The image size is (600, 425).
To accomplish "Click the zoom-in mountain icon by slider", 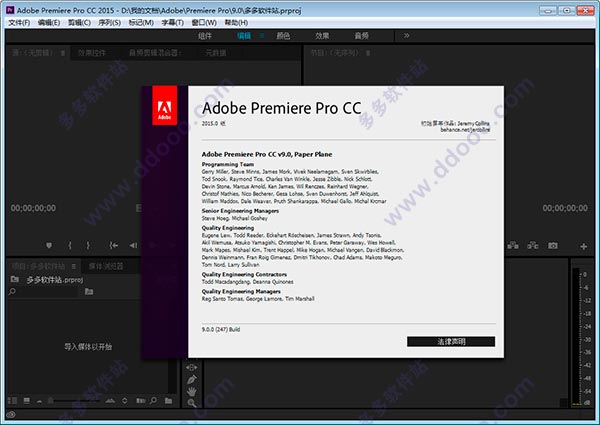I will (x=110, y=401).
